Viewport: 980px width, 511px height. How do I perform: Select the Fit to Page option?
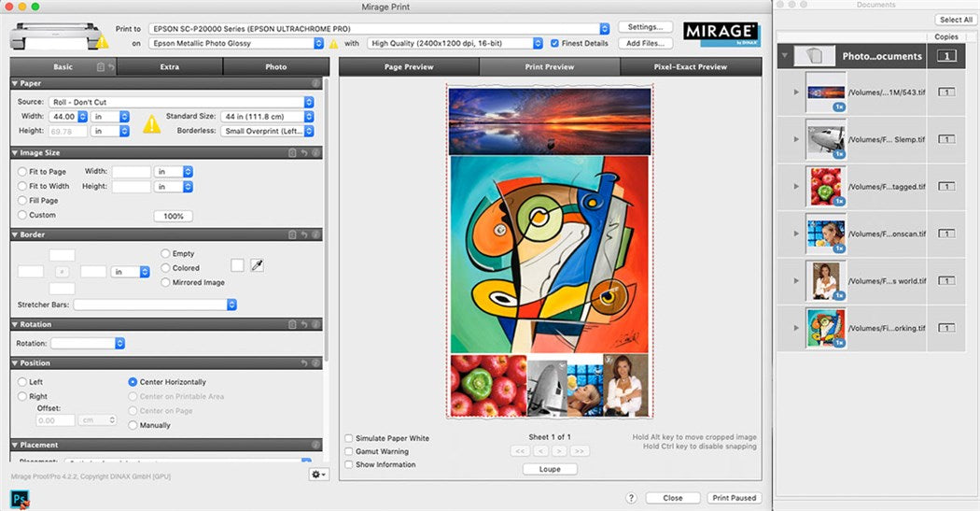coord(22,172)
